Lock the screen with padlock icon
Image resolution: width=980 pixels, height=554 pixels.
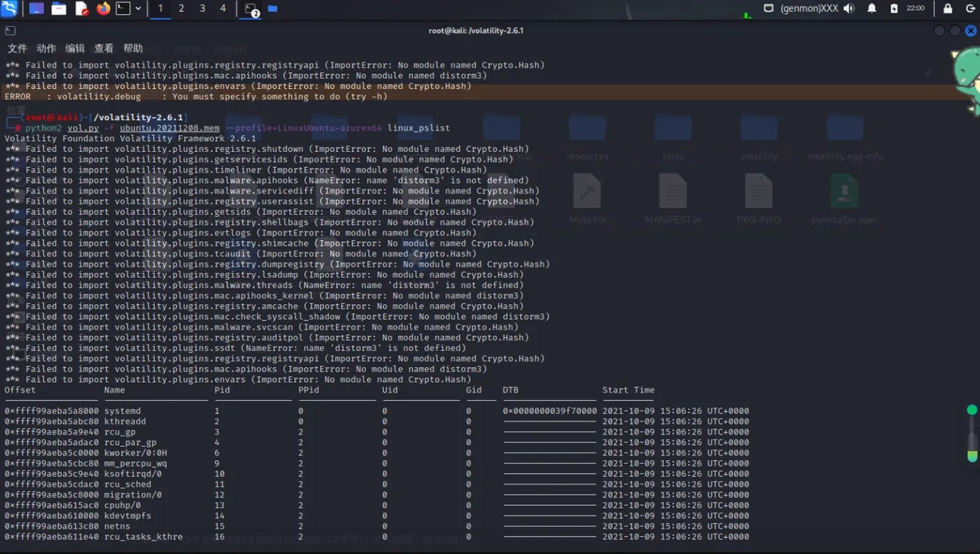(x=948, y=8)
